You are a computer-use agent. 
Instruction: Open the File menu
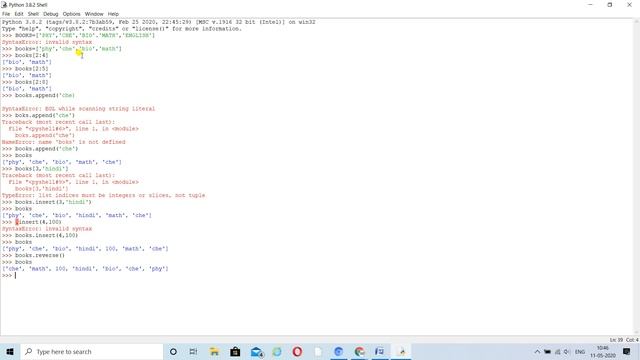[6, 14]
